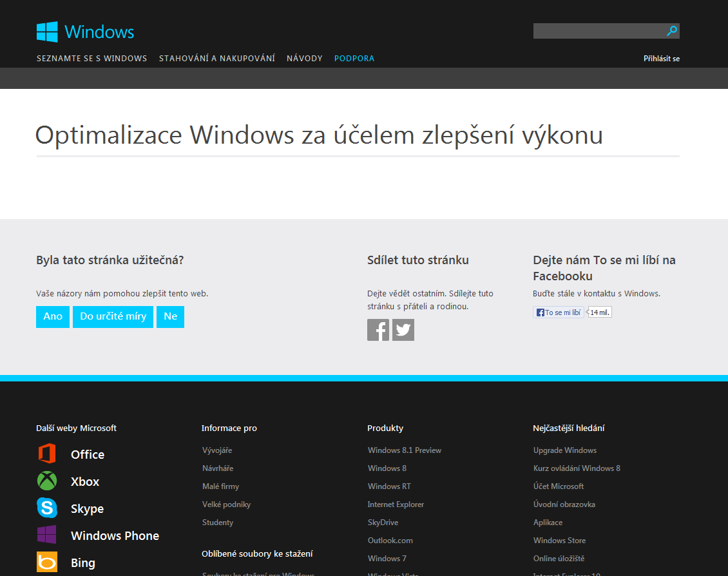The width and height of the screenshot is (728, 576).
Task: Answer 'Ano' to page usefulness
Action: 53,316
